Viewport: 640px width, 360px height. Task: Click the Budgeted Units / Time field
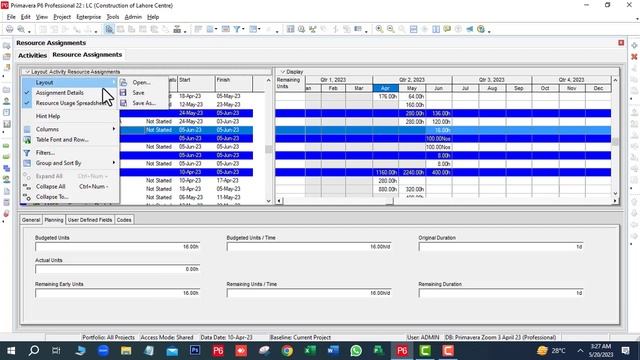point(309,247)
